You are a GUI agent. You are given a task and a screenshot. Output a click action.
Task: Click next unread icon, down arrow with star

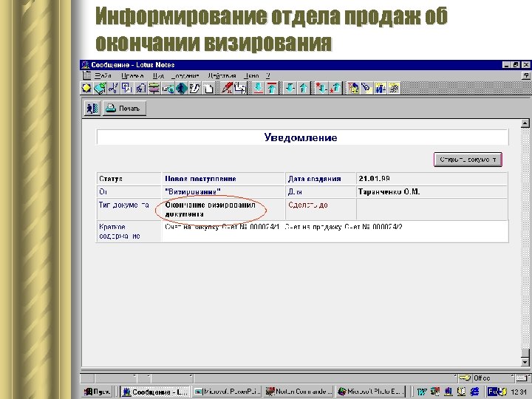pyautogui.click(x=321, y=88)
